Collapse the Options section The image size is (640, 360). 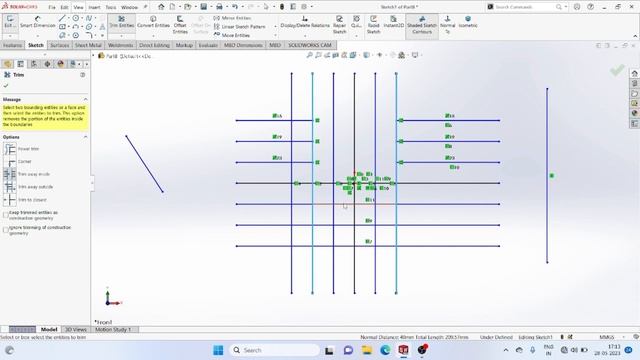(85, 137)
